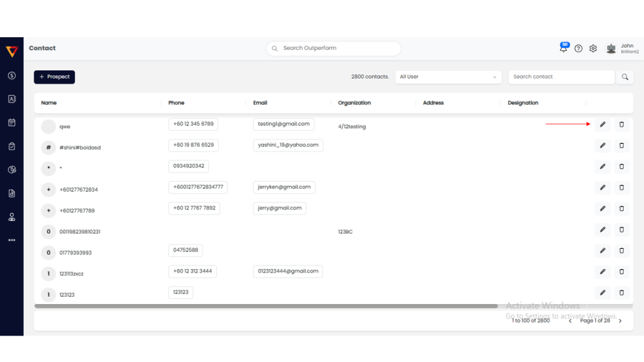
Task: Click the testing1@gmail.com email button
Action: 284,124
